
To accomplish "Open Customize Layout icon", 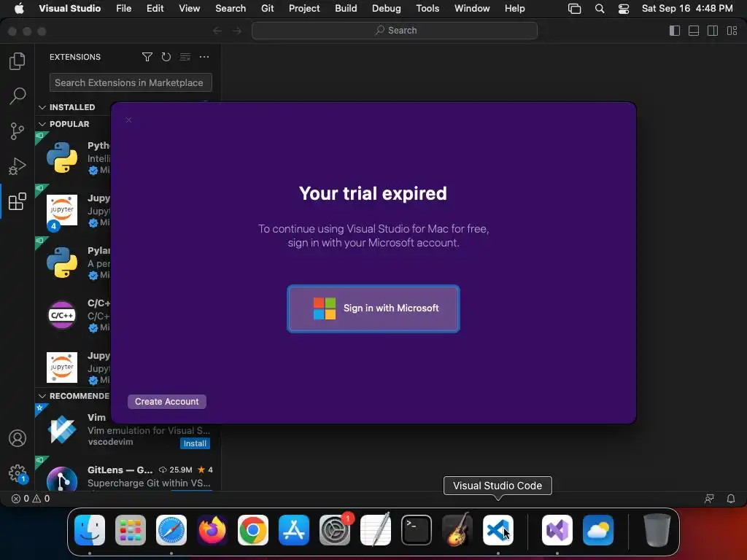I will click(x=732, y=31).
